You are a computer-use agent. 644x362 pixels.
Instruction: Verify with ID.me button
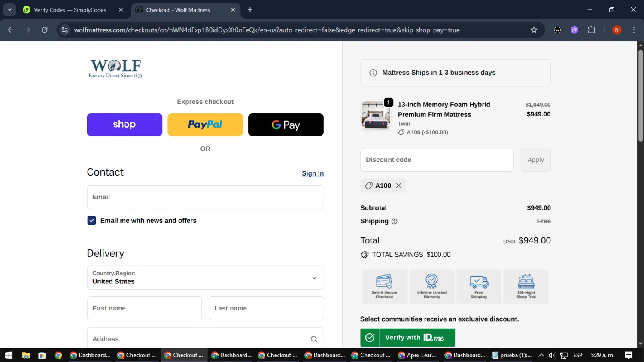click(407, 338)
